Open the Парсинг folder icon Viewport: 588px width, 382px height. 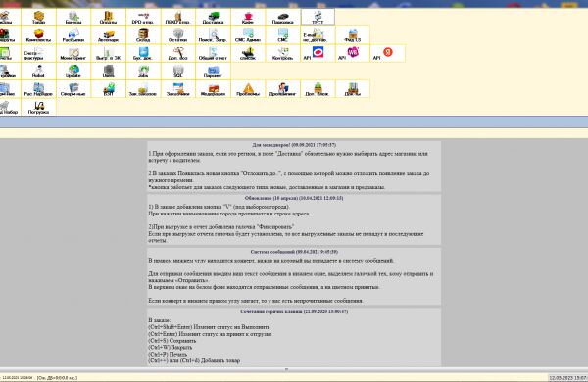click(x=213, y=72)
